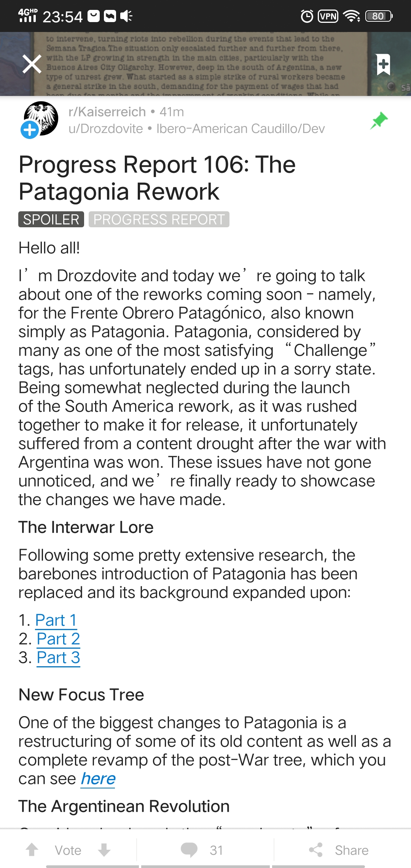Tap the Share icon

tap(316, 850)
